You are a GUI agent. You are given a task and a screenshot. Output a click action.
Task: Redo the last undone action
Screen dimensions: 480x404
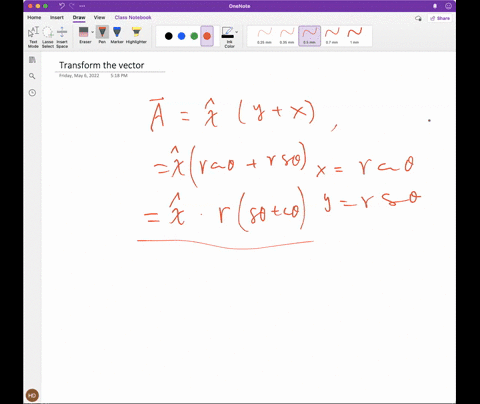72,6
